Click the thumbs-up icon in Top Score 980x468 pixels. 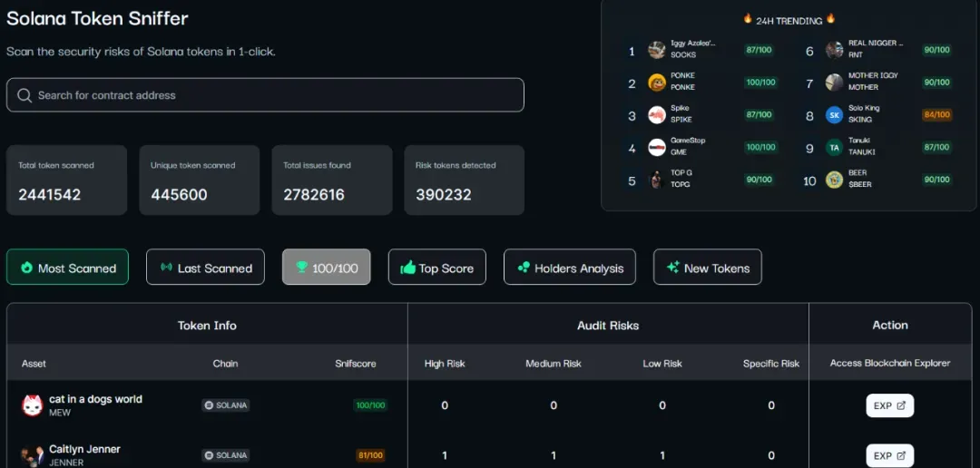point(408,268)
